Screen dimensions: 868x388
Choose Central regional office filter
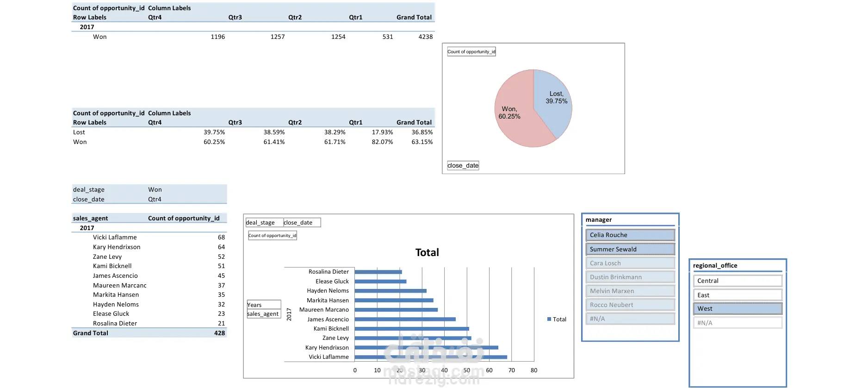[x=738, y=281]
